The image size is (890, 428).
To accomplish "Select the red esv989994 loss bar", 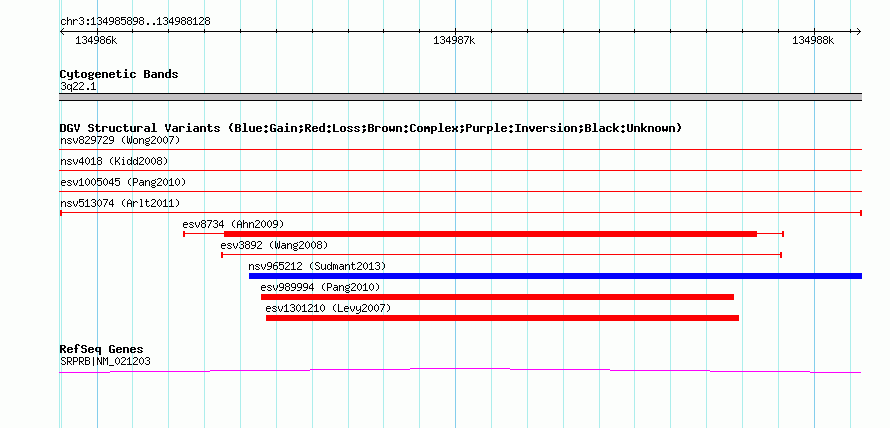I will [497, 297].
